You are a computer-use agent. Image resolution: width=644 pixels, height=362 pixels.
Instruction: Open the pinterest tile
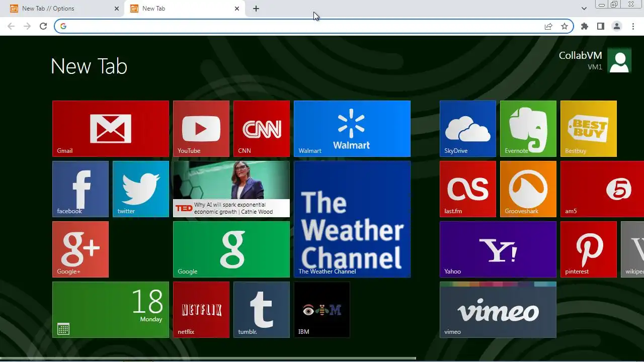click(x=589, y=249)
